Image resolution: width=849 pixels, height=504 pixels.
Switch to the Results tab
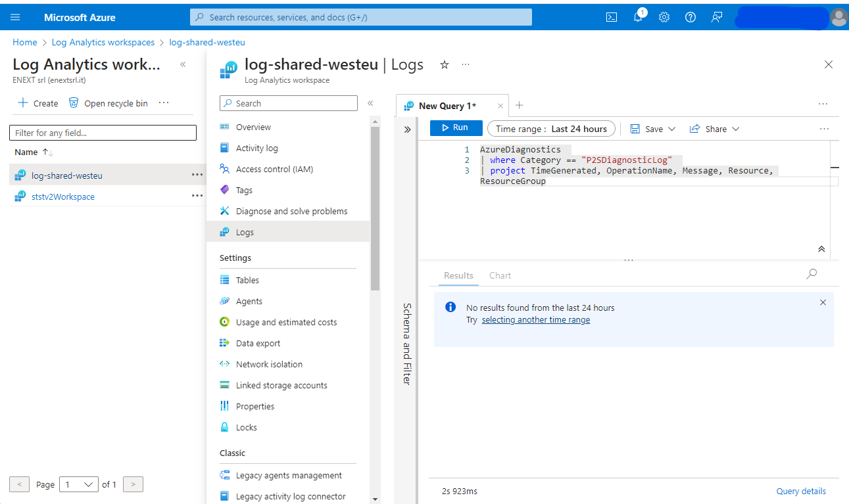(x=458, y=276)
